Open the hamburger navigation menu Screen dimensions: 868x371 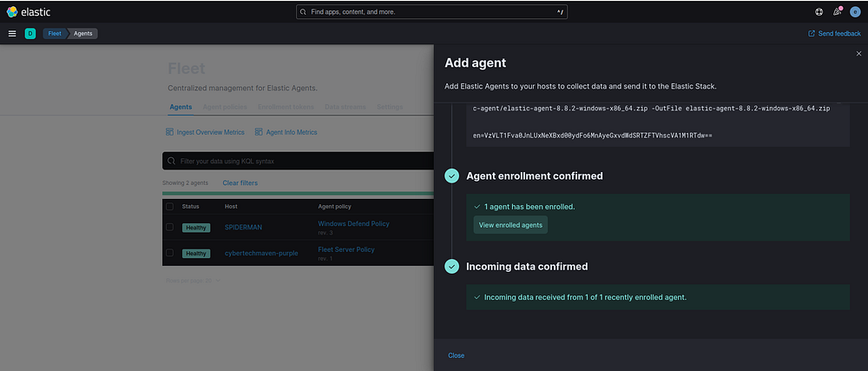tap(12, 34)
